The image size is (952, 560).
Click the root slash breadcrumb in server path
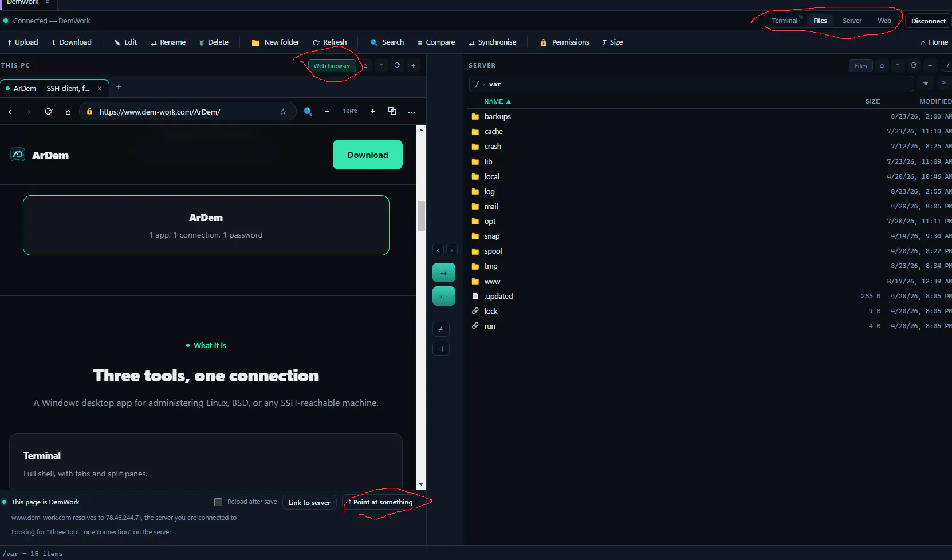477,84
